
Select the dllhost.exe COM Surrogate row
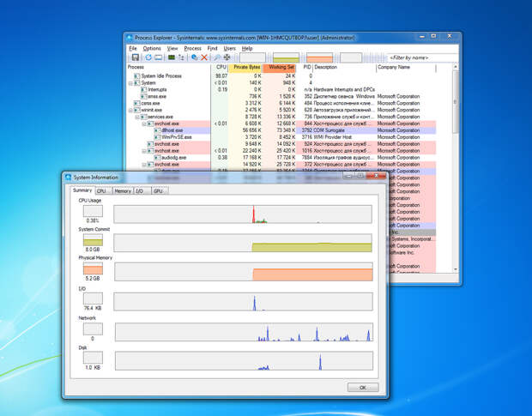281,130
